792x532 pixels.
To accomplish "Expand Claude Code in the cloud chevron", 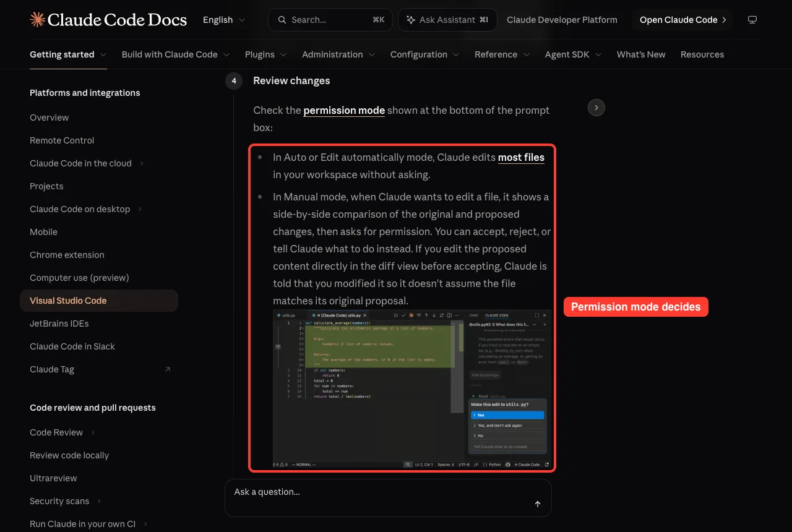I will [142, 163].
